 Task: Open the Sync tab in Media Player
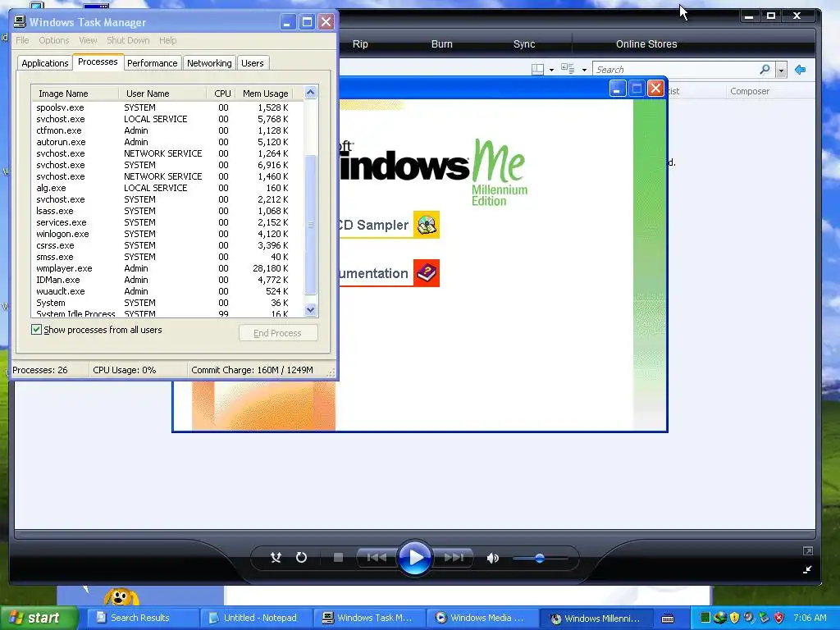pos(524,44)
